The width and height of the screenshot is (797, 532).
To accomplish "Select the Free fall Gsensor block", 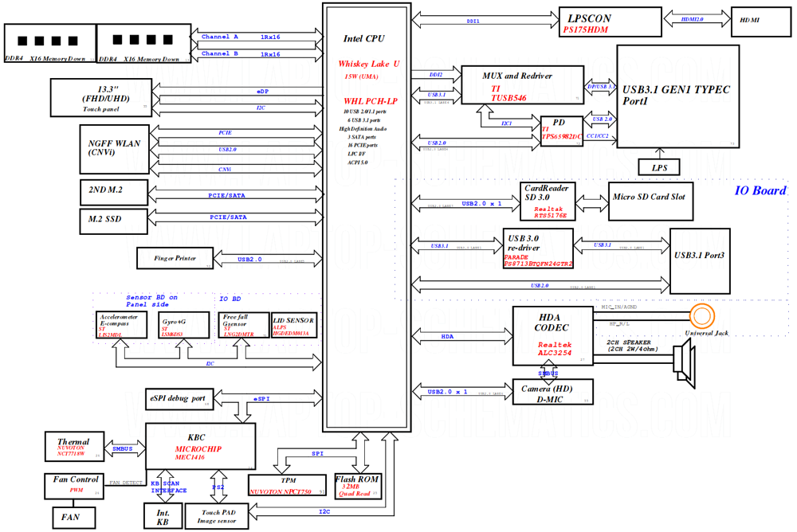I will [245, 325].
